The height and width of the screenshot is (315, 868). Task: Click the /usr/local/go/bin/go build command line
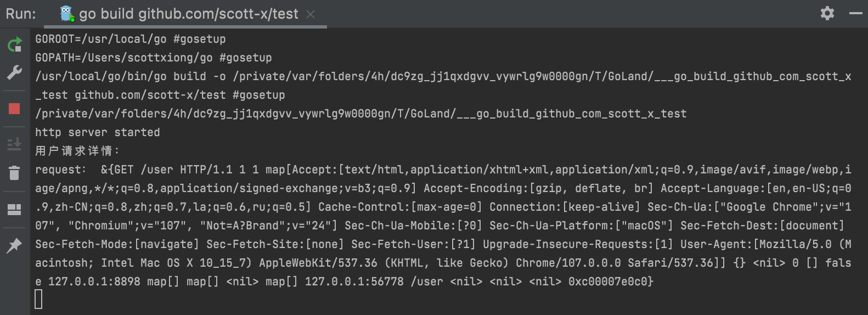pyautogui.click(x=443, y=86)
